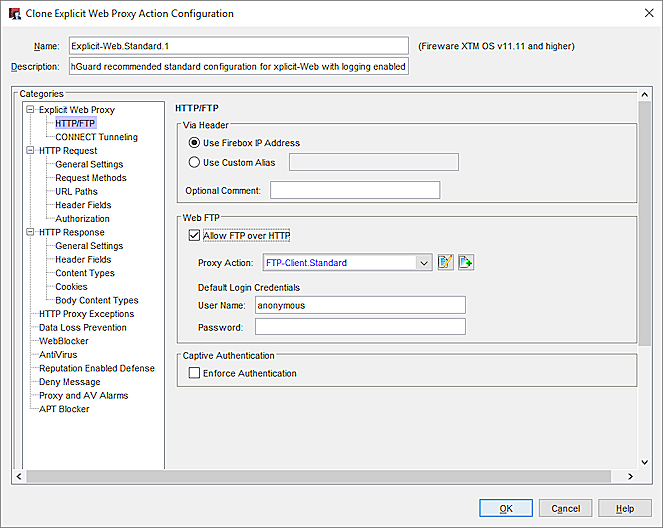
Task: Click the Name input field
Action: pos(239,46)
